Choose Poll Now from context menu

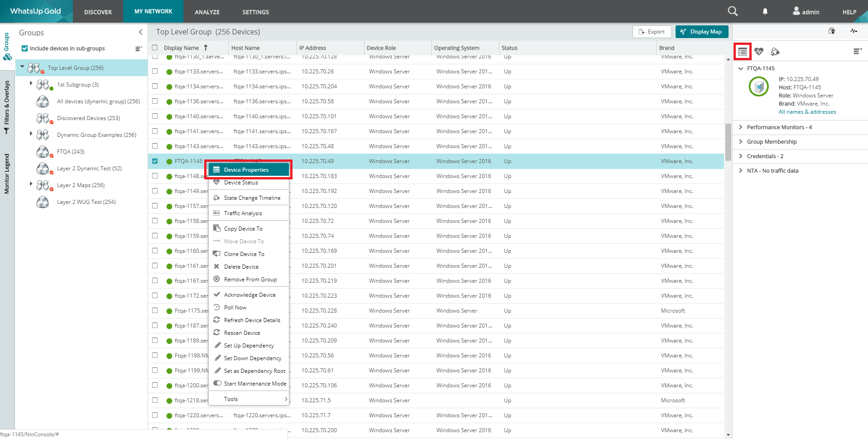249,308
